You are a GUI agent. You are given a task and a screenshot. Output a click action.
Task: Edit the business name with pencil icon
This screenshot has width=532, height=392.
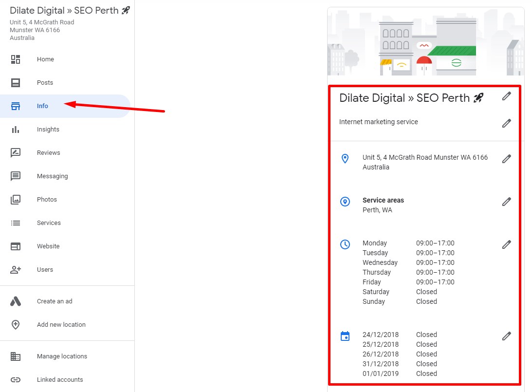point(507,96)
